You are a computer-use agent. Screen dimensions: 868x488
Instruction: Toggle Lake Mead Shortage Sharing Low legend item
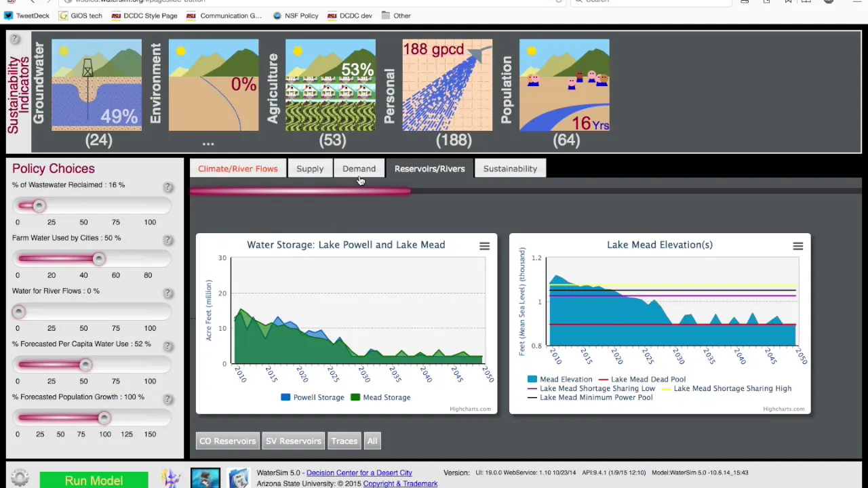591,388
